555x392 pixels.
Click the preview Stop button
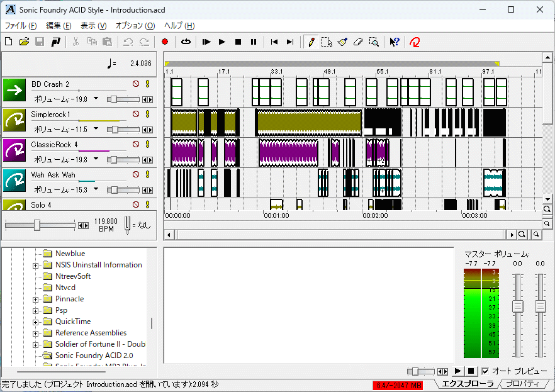[471, 371]
